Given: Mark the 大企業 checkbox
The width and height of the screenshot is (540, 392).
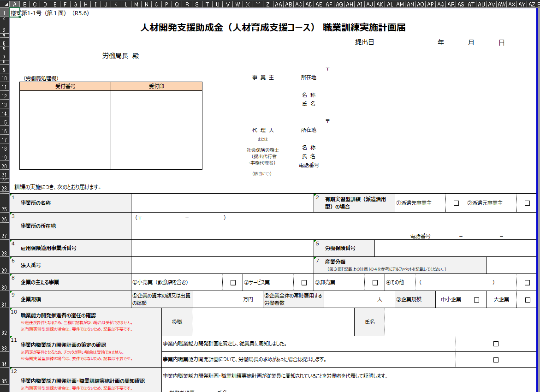Looking at the screenshot, I should (x=528, y=300).
